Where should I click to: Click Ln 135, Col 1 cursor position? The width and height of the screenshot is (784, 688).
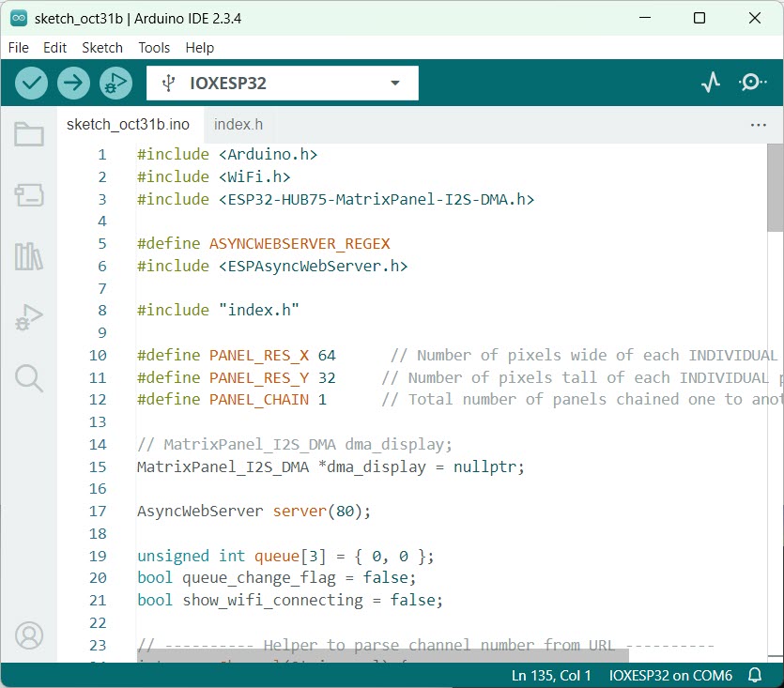pos(552,676)
